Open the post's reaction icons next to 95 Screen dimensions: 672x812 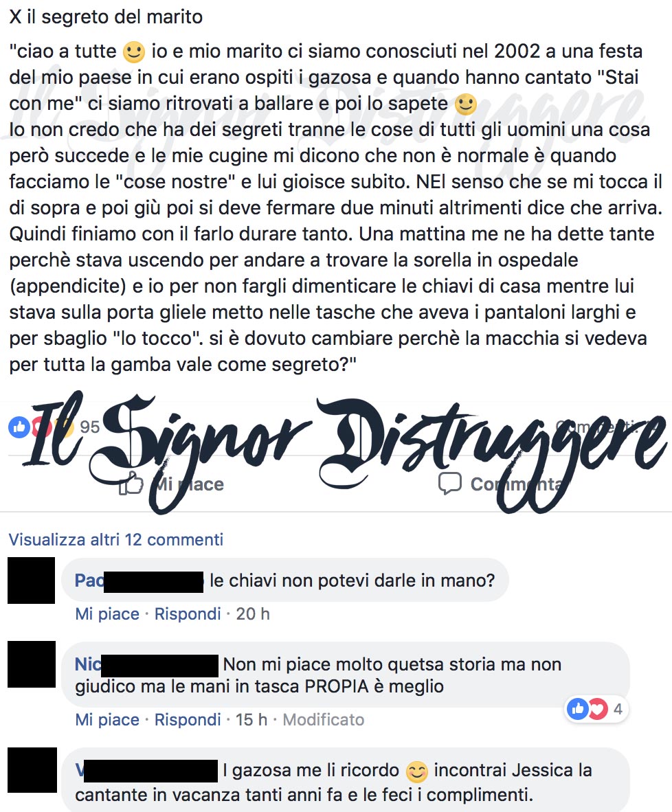point(41,427)
